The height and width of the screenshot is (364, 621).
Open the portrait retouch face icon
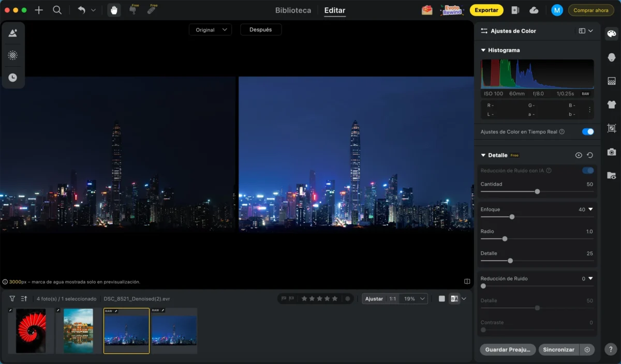tap(612, 57)
